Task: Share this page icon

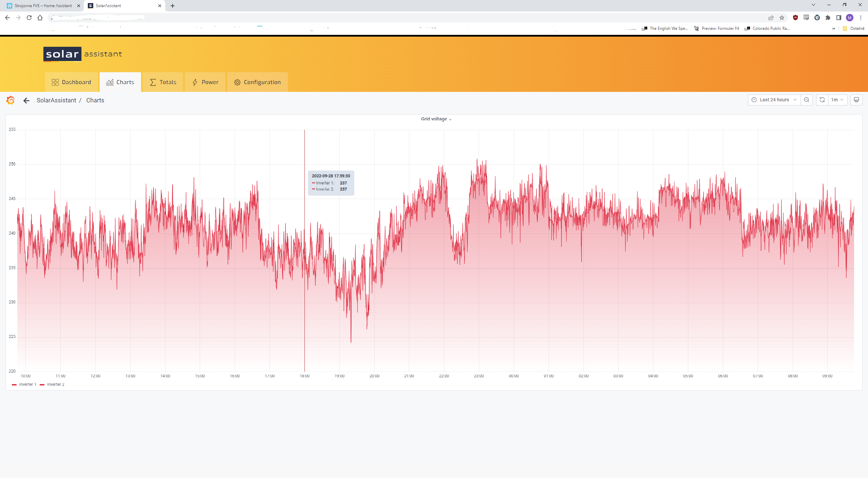Action: (771, 18)
